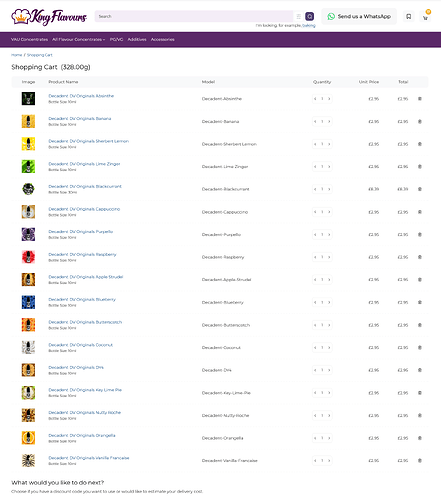The width and height of the screenshot is (441, 500).
Task: Increase quantity of Decadent Raspberry
Action: pos(329,257)
